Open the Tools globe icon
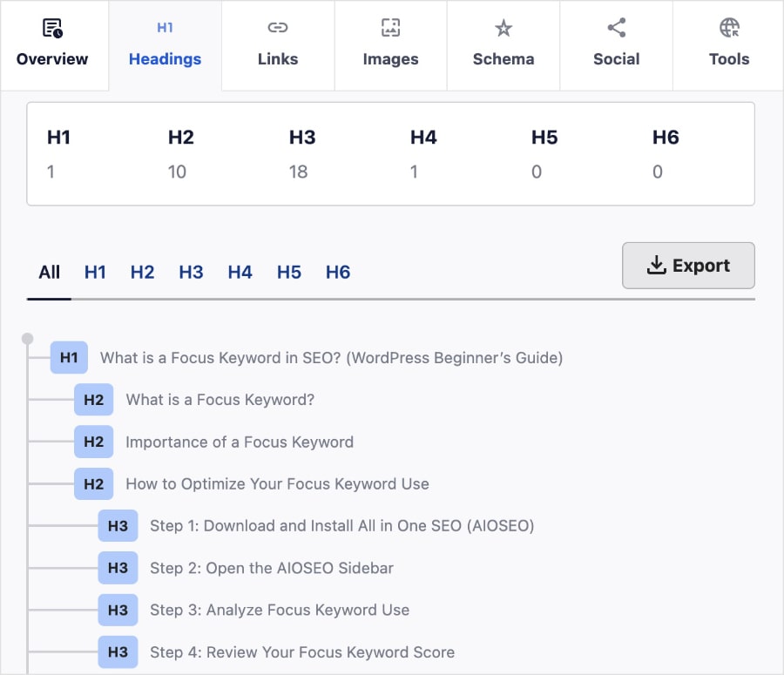 [x=729, y=28]
